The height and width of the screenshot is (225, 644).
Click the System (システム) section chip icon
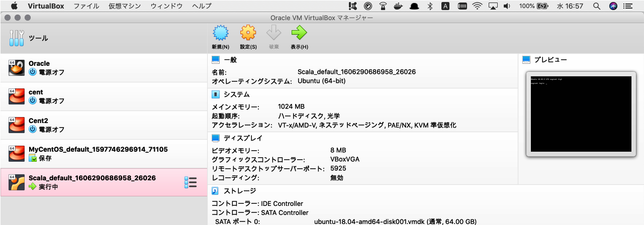216,94
